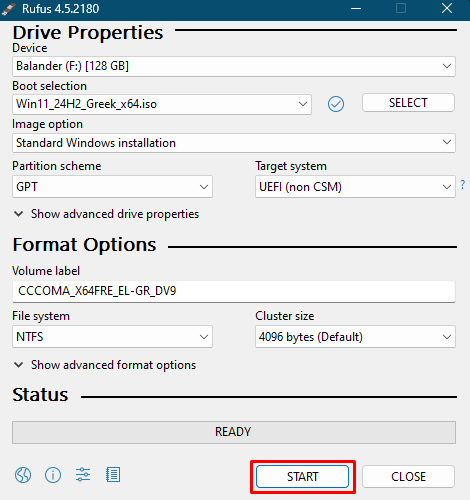
Task: Click the START button
Action: pyautogui.click(x=303, y=477)
